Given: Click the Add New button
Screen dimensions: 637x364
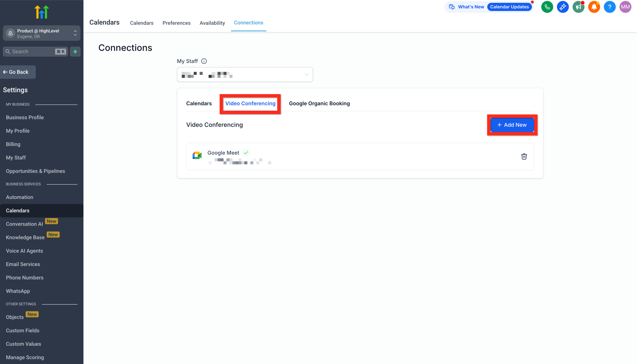Looking at the screenshot, I should click(512, 125).
